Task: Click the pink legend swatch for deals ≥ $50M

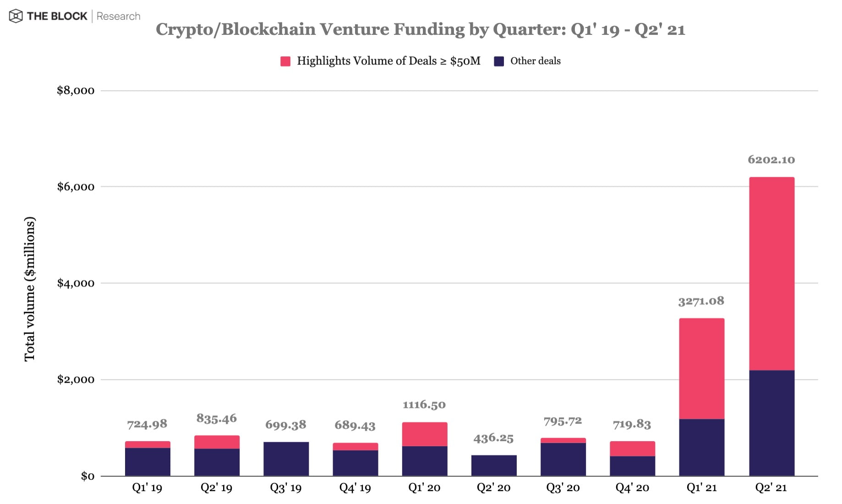Action: (x=285, y=61)
